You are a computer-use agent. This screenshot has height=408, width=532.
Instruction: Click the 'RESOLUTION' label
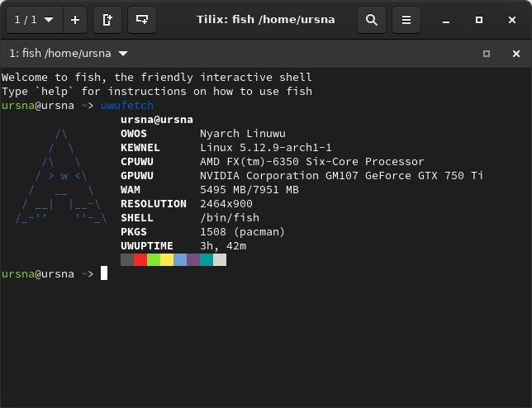(154, 203)
